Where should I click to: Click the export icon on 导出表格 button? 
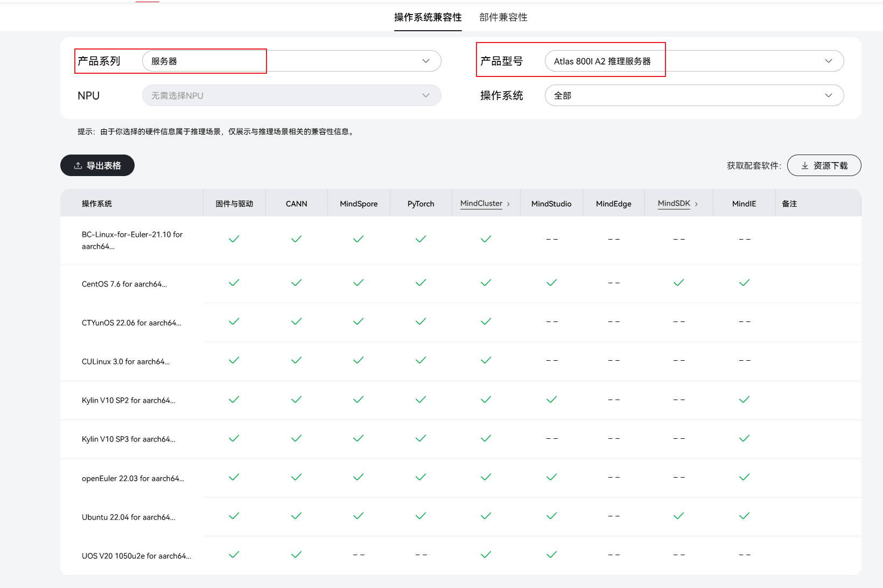point(78,166)
